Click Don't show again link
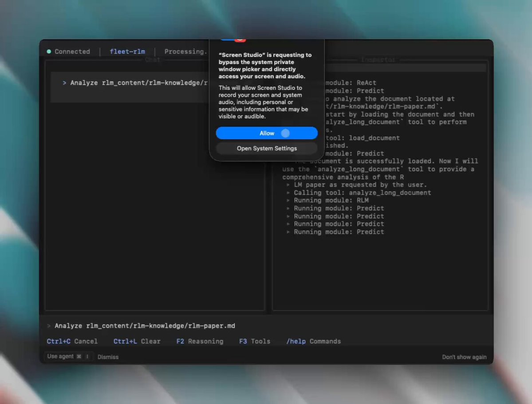This screenshot has height=404, width=532. (x=464, y=357)
